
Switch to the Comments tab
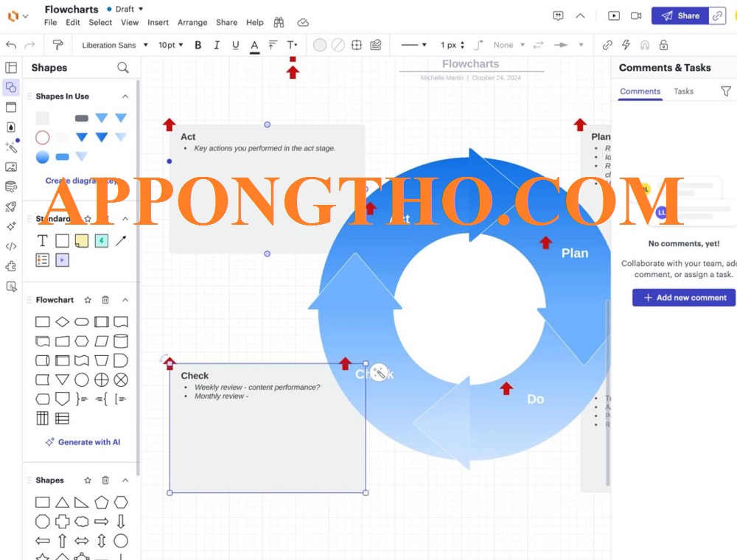coord(640,91)
